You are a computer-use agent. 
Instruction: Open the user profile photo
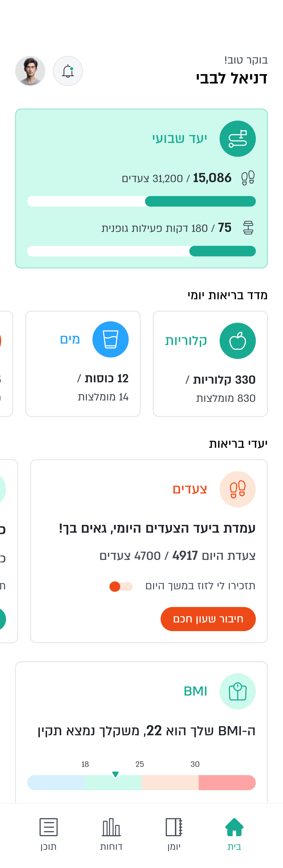tap(30, 71)
